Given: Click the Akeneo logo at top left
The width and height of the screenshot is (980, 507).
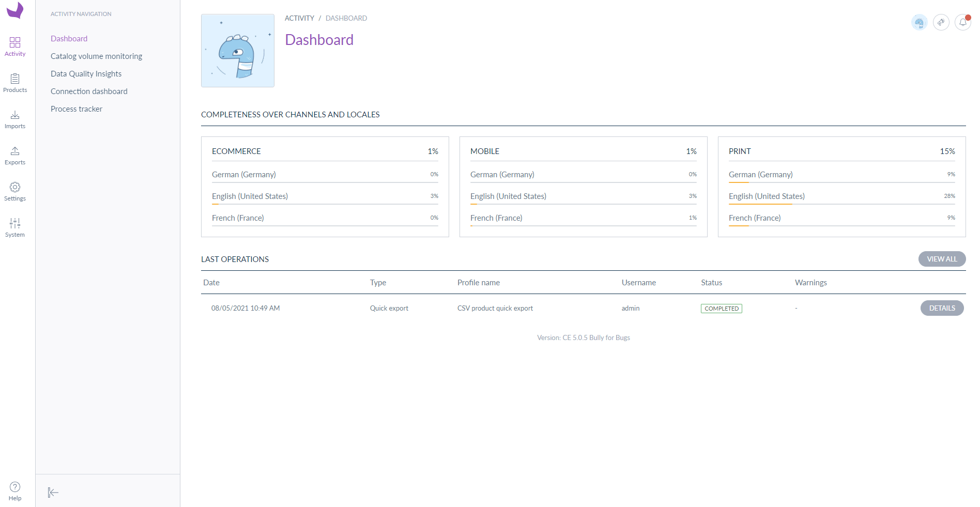Looking at the screenshot, I should coord(15,10).
